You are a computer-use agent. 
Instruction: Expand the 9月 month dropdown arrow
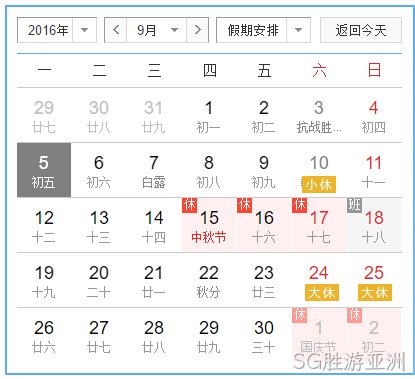(174, 30)
